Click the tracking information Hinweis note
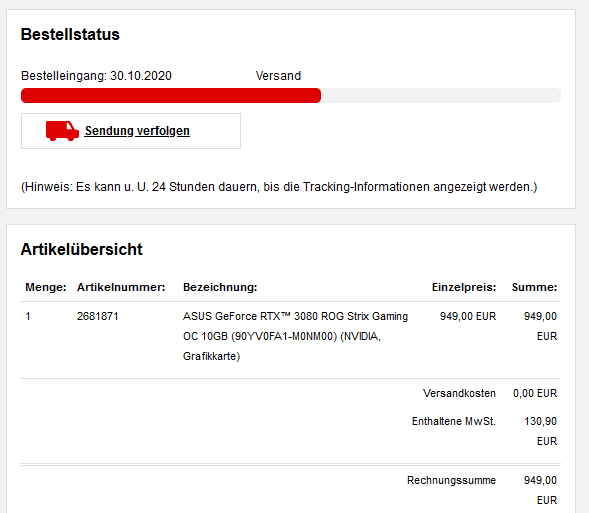This screenshot has height=513, width=589. [279, 187]
